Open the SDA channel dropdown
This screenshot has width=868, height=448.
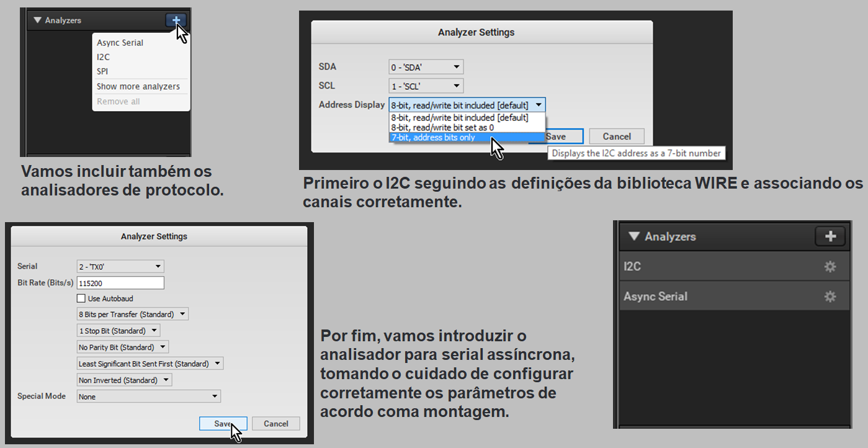point(426,67)
